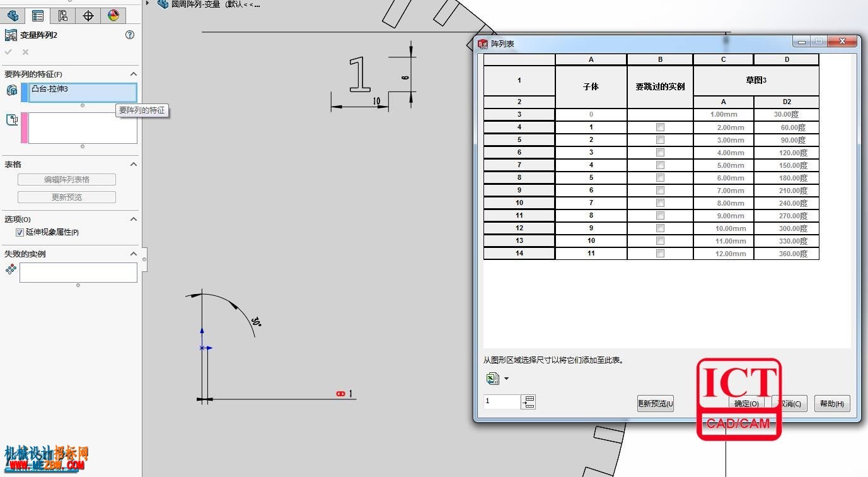
Task: Select column header C in the table
Action: 724,59
